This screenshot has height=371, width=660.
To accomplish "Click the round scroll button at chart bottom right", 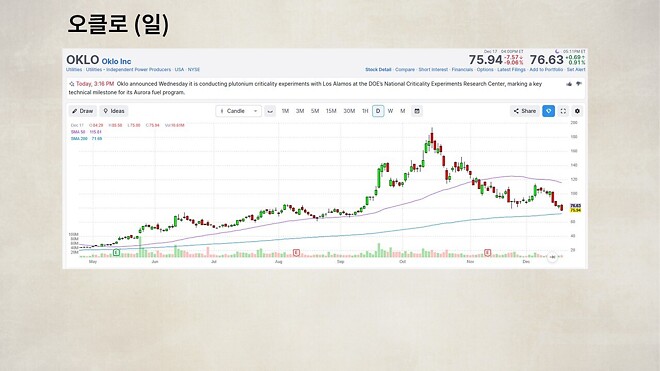I will 552,256.
